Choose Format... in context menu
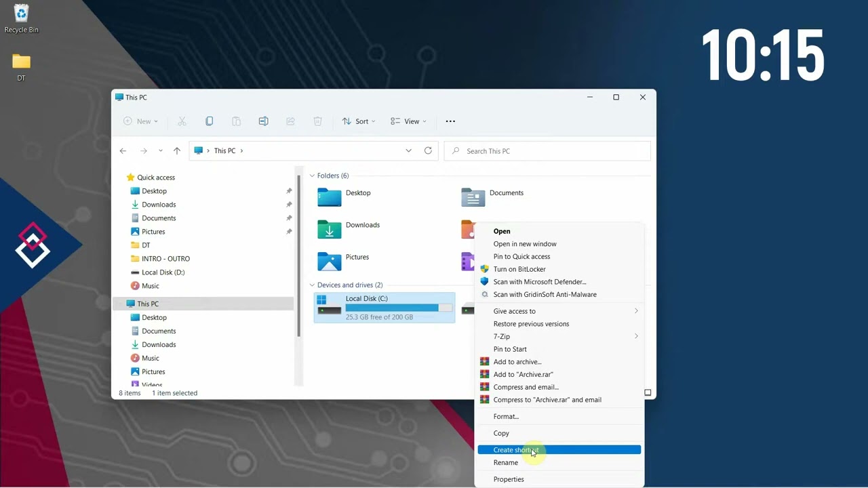Screen dimensions: 868x488 (x=559, y=417)
